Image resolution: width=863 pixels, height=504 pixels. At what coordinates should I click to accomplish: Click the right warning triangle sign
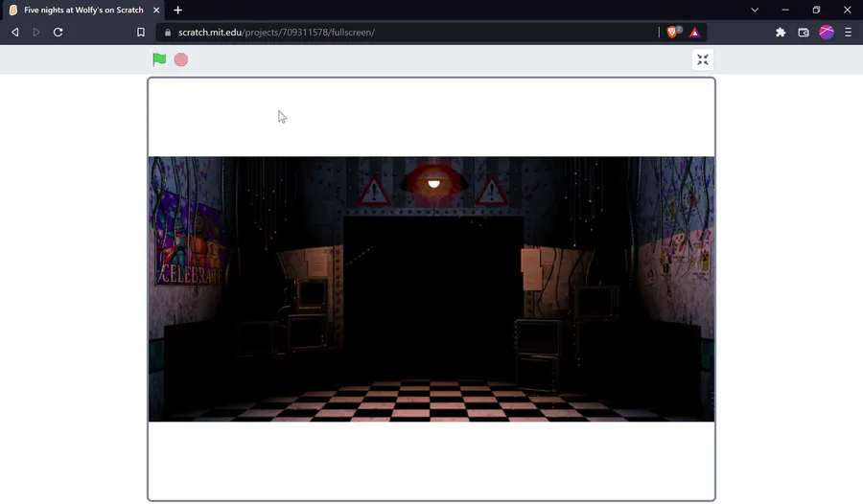click(492, 191)
